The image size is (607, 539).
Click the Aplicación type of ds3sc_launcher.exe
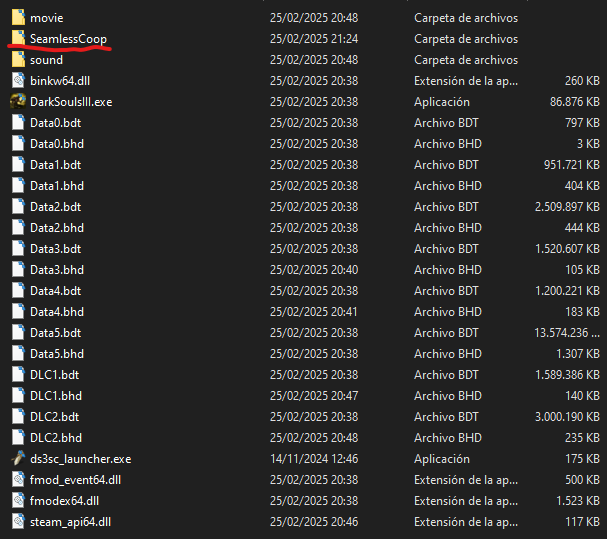point(442,459)
